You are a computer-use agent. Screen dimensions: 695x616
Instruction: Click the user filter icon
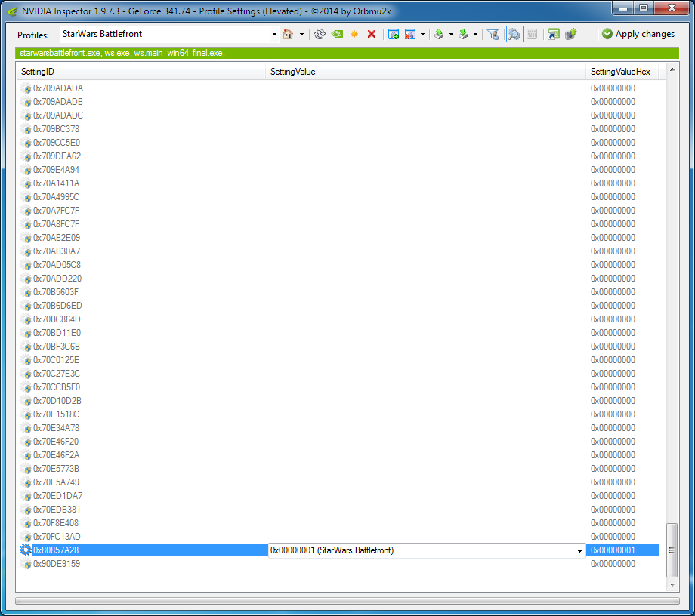pyautogui.click(x=493, y=34)
